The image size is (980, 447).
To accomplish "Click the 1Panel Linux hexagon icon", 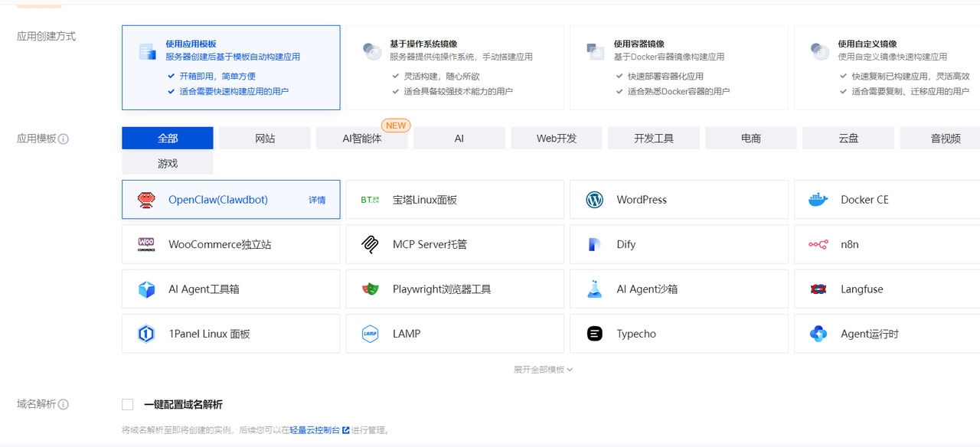I will click(x=146, y=334).
